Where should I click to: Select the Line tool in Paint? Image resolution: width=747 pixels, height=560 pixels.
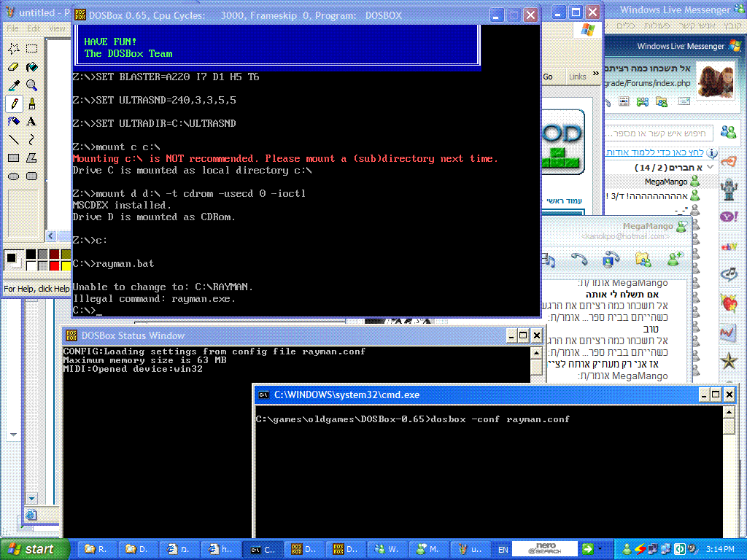tap(14, 139)
